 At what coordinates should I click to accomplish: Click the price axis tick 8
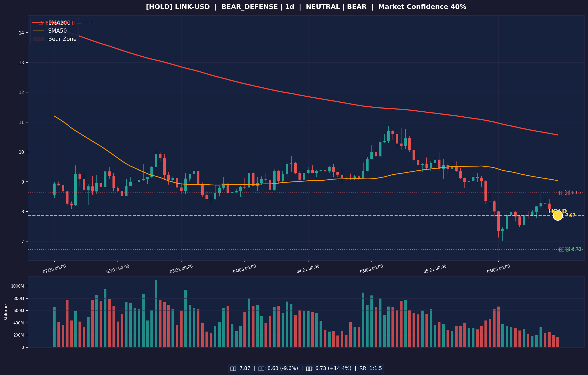pos(23,212)
